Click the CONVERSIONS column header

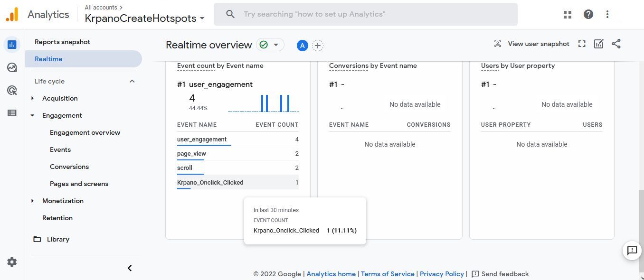(428, 125)
